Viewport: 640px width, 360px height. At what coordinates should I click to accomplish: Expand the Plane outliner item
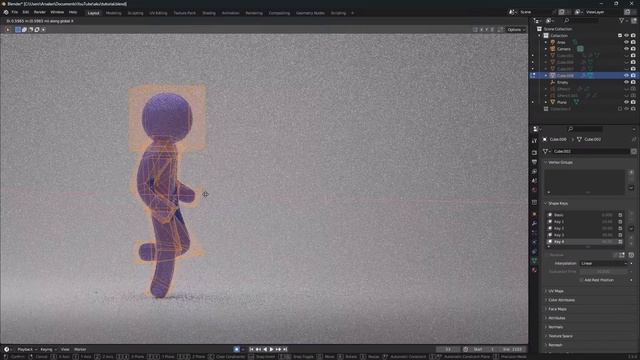coord(546,102)
